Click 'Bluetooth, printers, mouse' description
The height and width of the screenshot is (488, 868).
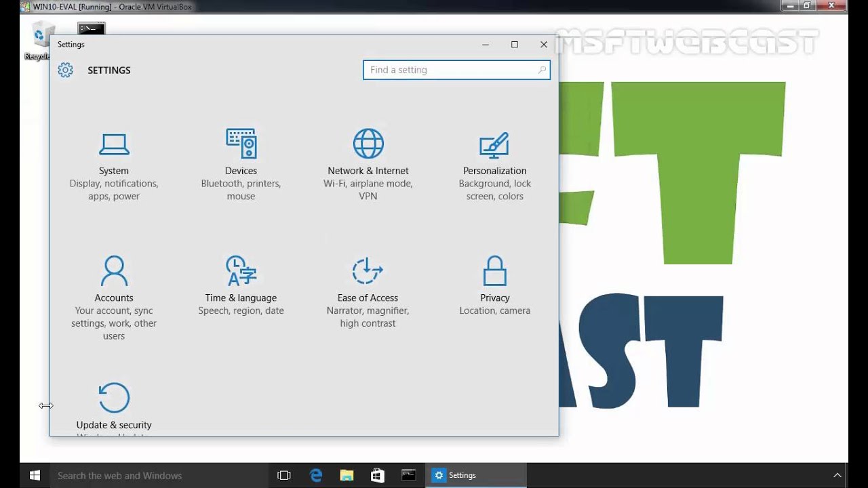241,190
